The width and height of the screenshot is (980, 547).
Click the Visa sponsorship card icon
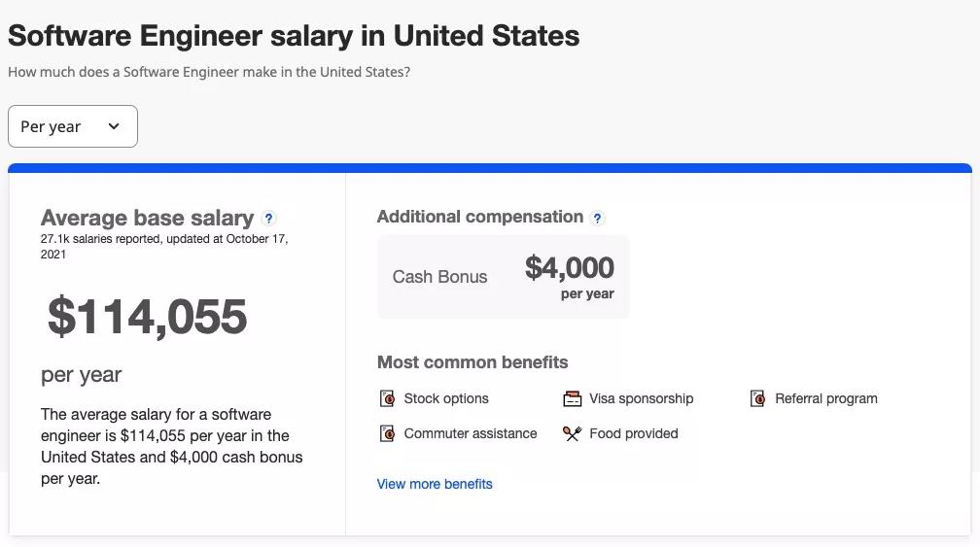coord(572,398)
